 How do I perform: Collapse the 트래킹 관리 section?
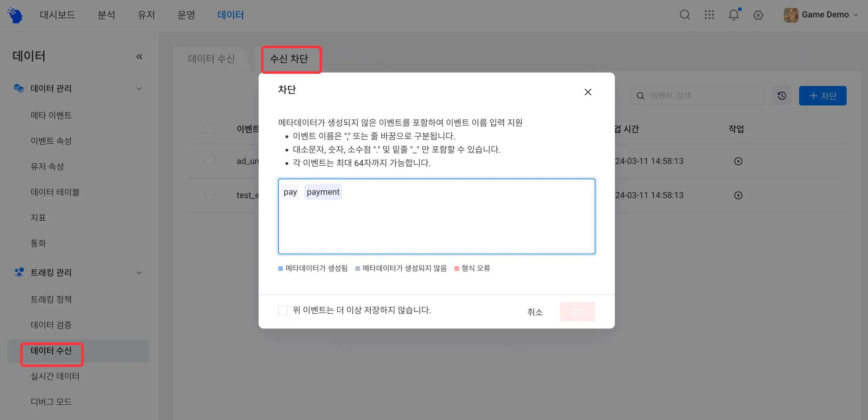[x=139, y=272]
